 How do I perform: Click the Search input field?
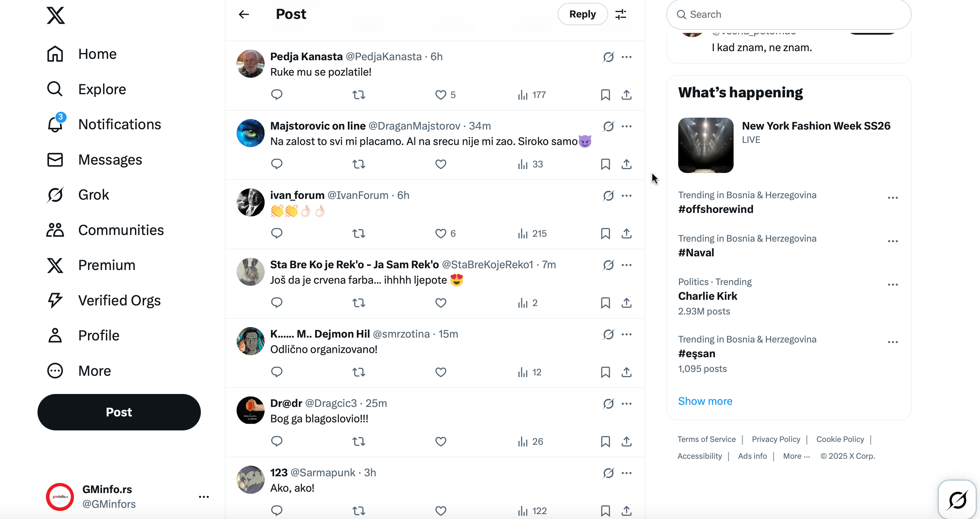[x=787, y=14]
